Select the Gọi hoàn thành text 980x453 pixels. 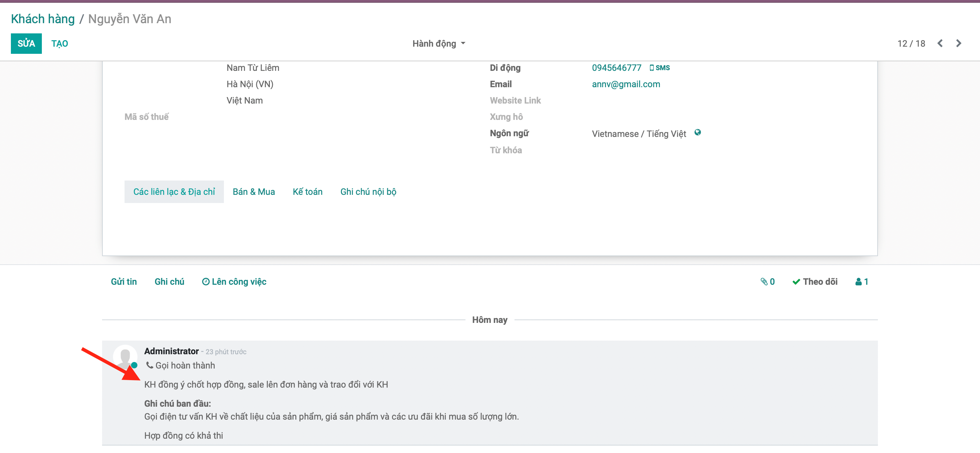[185, 365]
